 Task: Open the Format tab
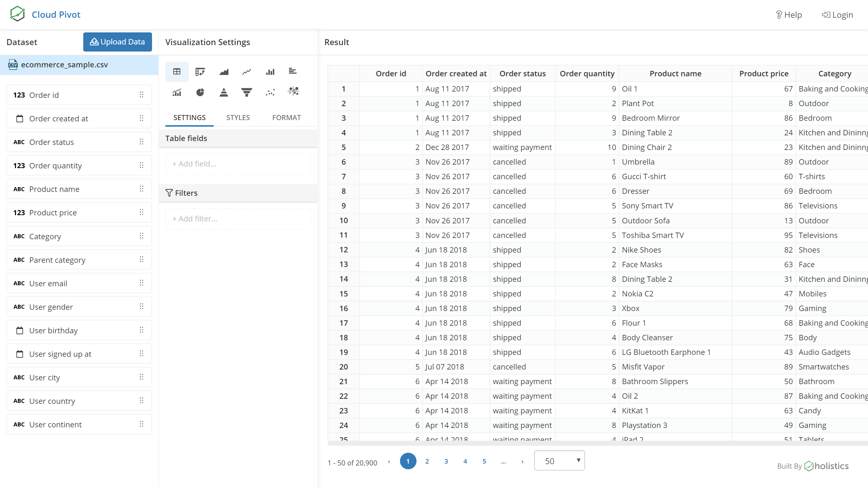pos(286,117)
